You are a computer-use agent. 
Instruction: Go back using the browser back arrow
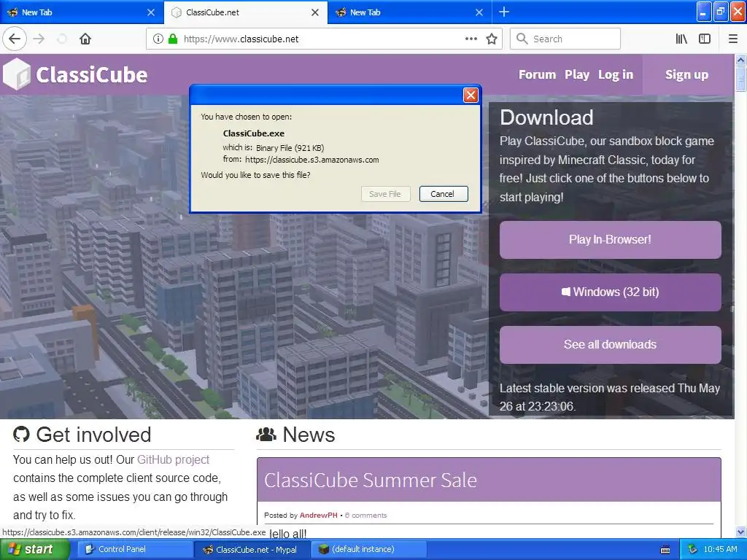coord(15,39)
